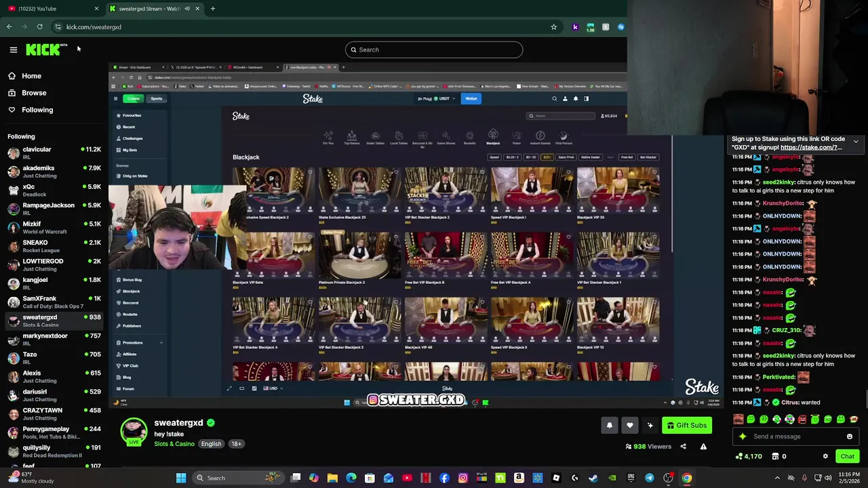Select SamXFrank in the Following list
The image size is (868, 488).
54,302
